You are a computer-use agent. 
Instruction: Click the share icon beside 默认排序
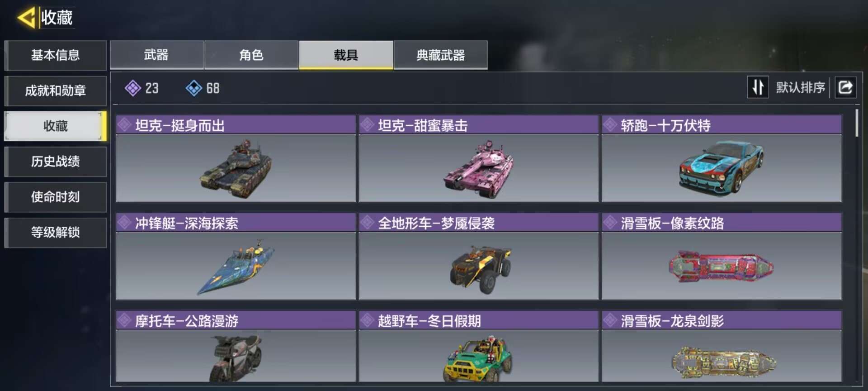845,87
